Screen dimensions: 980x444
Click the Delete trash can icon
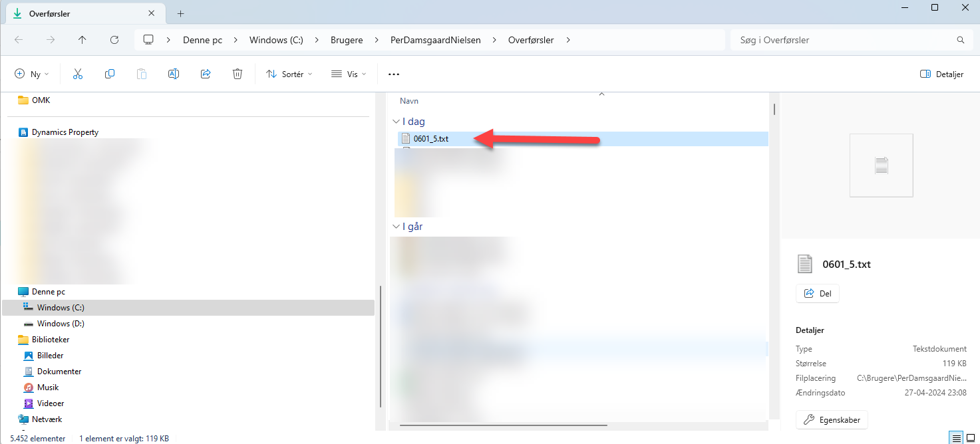(x=238, y=74)
